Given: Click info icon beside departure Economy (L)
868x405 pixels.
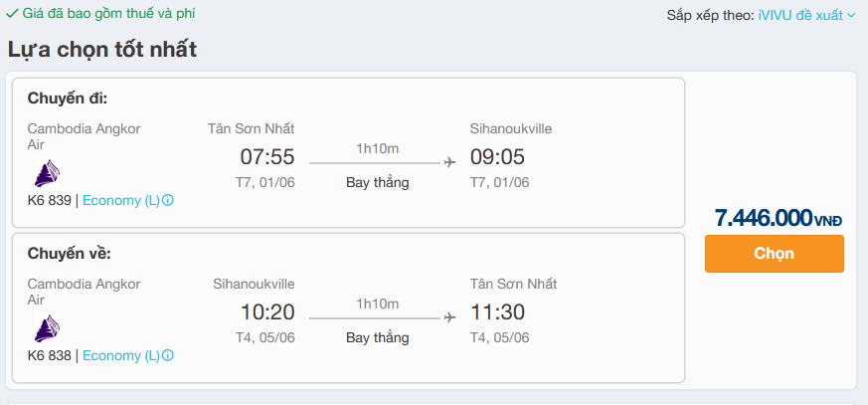Looking at the screenshot, I should 167,201.
